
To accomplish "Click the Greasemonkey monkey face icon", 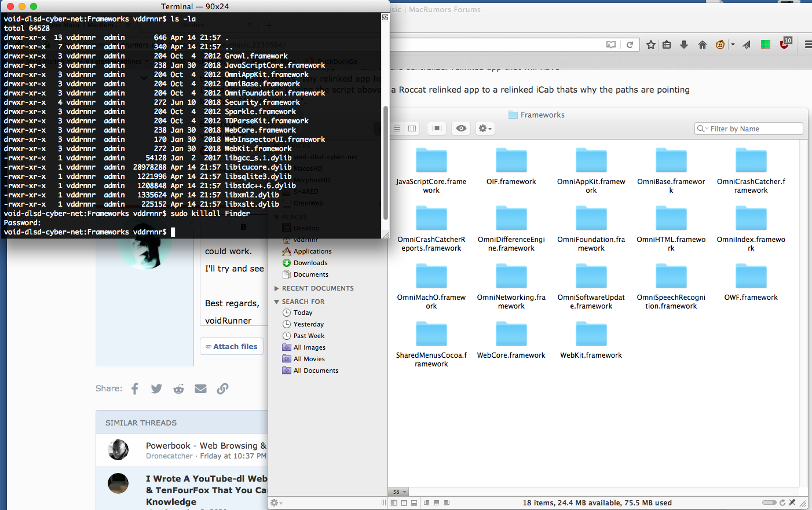I will pos(720,45).
